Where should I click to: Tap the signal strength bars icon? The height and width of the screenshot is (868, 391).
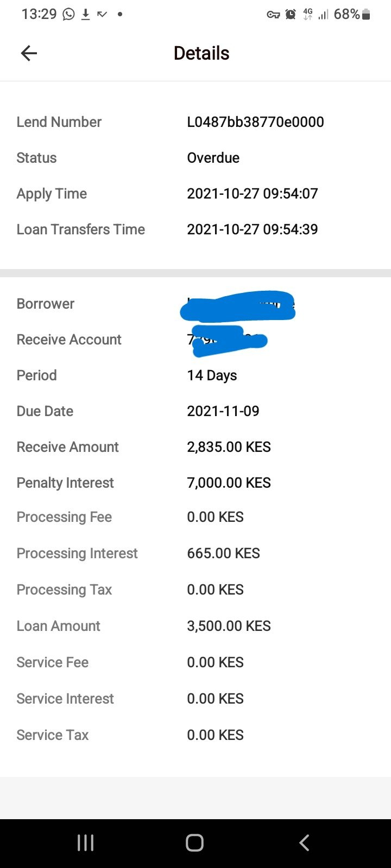coord(324,15)
